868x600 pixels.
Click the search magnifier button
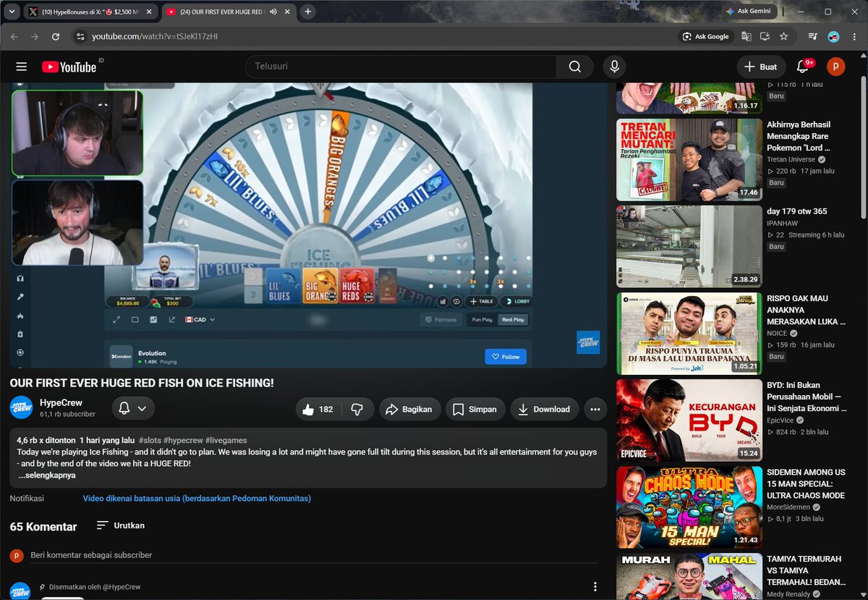pos(575,67)
